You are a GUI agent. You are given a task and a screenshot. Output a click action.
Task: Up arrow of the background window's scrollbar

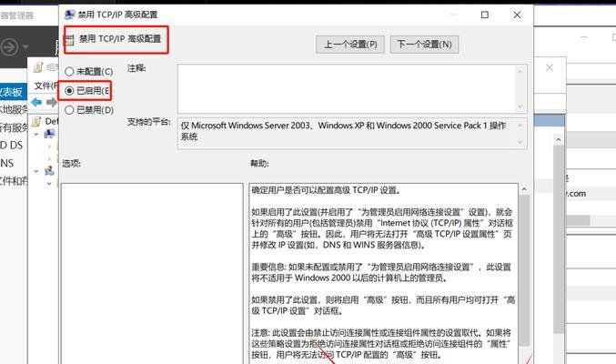point(559,139)
